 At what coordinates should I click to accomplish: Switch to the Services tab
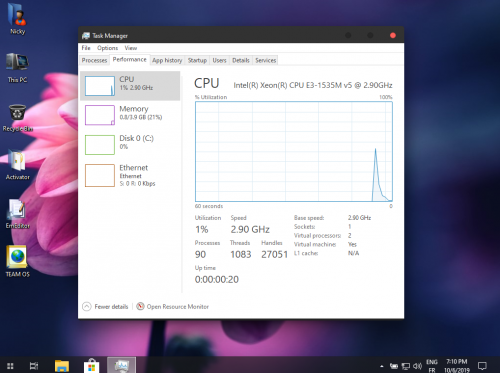pos(266,60)
